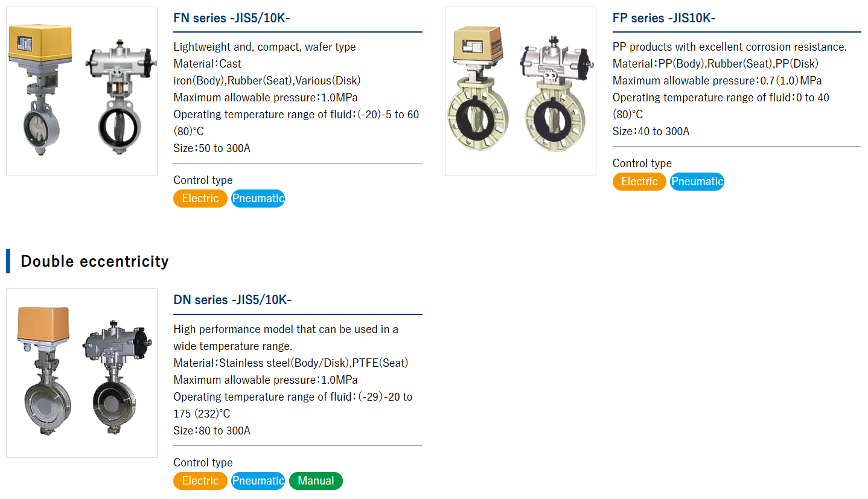Viewport: 868px width, 499px height.
Task: Choose Electric control for DN series
Action: [x=200, y=481]
